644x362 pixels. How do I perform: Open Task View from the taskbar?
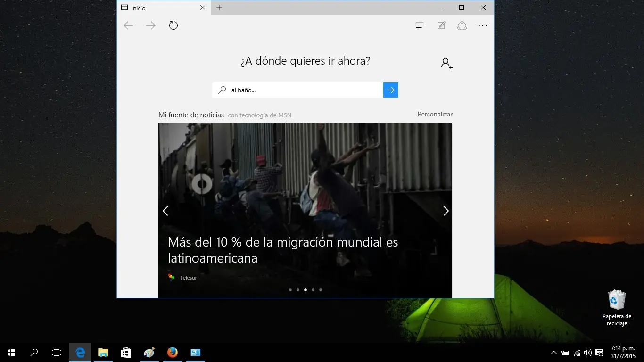pos(56,352)
